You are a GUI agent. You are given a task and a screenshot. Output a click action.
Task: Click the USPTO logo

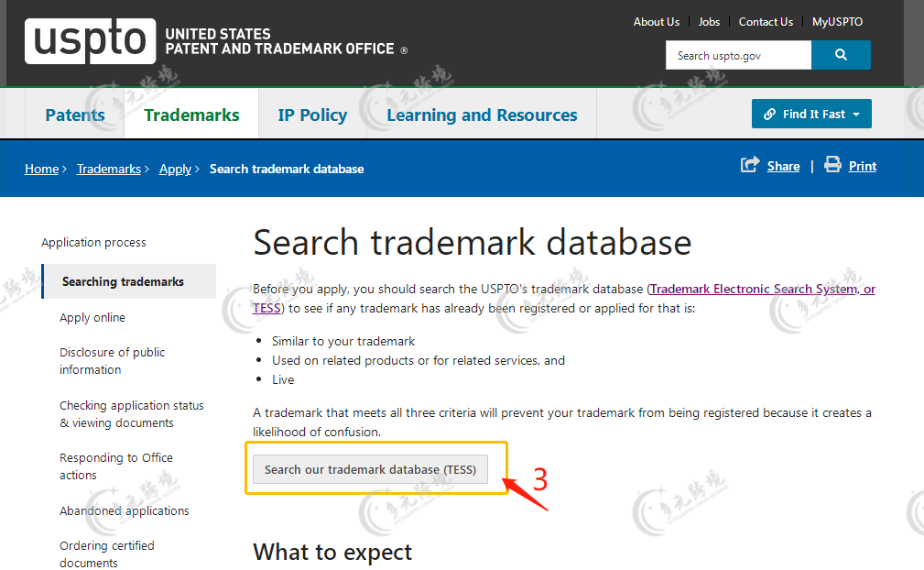(x=90, y=40)
